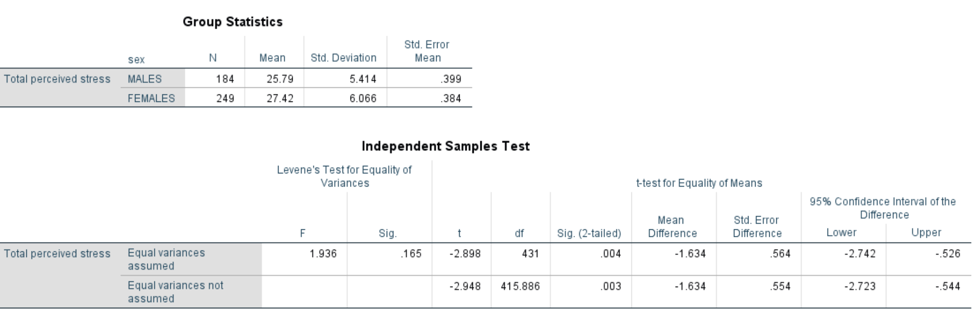The height and width of the screenshot is (312, 980).
Task: Click the Std. Deviation column header
Action: point(343,58)
